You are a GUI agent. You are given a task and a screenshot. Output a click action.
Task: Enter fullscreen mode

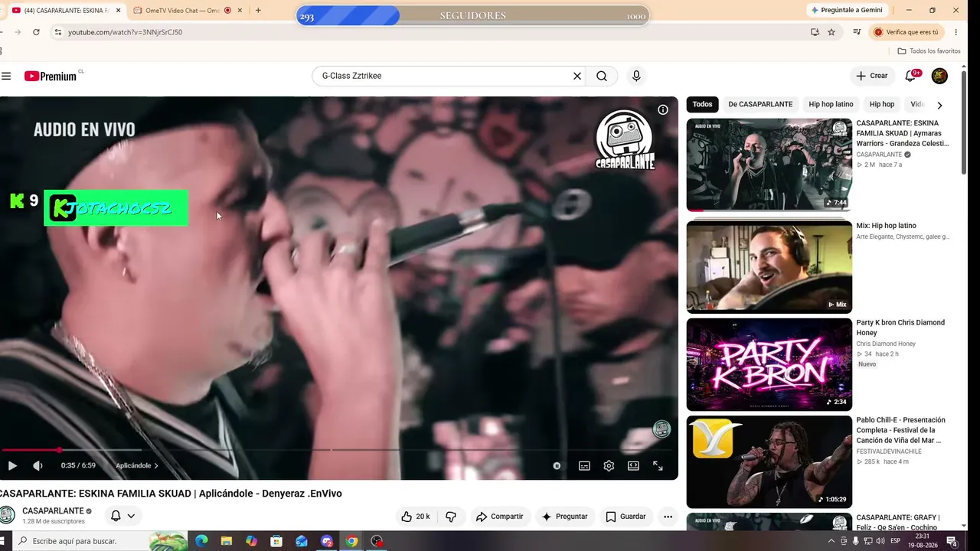click(x=658, y=465)
